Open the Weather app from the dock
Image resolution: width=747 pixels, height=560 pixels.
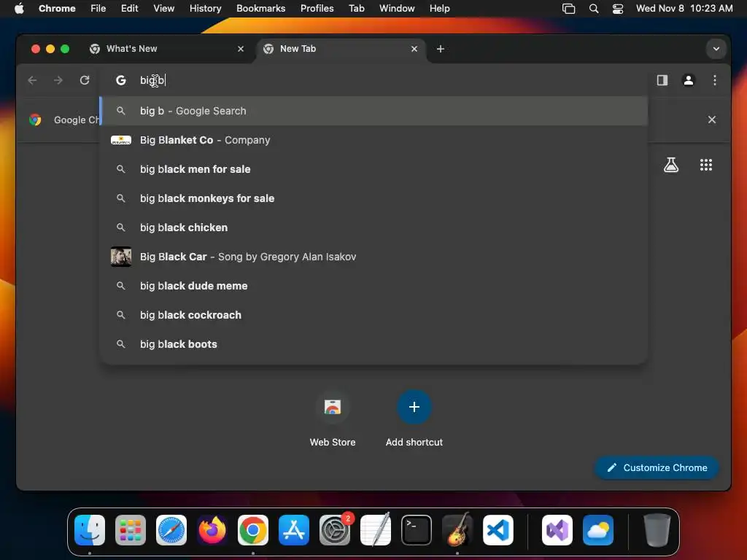click(598, 530)
